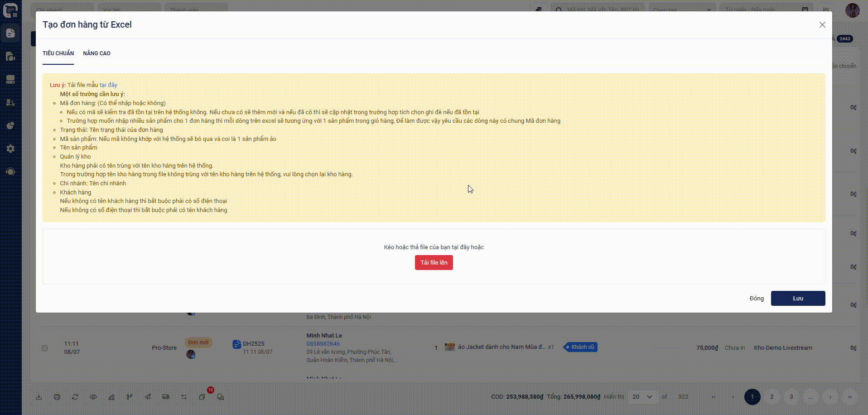Open the pie chart reports sidebar icon
The width and height of the screenshot is (868, 415).
click(x=10, y=125)
